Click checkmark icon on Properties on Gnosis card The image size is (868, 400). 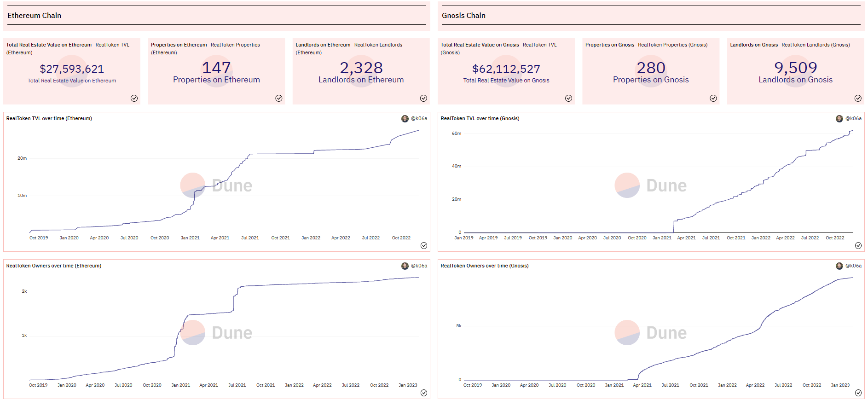click(713, 98)
